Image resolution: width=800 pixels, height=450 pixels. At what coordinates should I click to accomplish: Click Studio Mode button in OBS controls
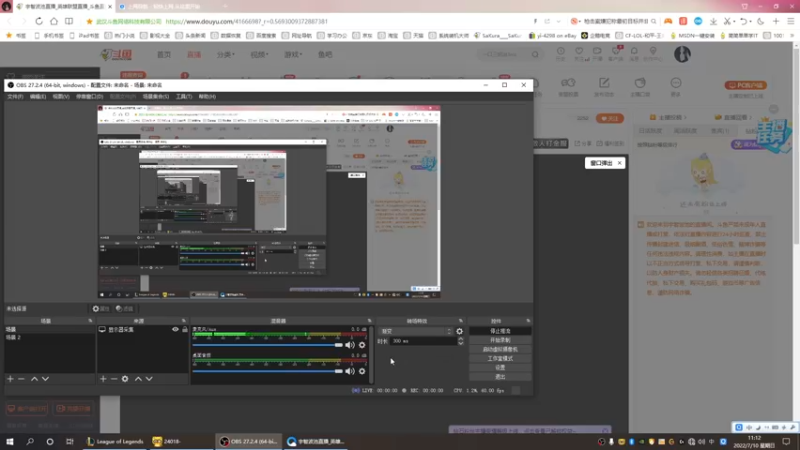click(x=500, y=359)
